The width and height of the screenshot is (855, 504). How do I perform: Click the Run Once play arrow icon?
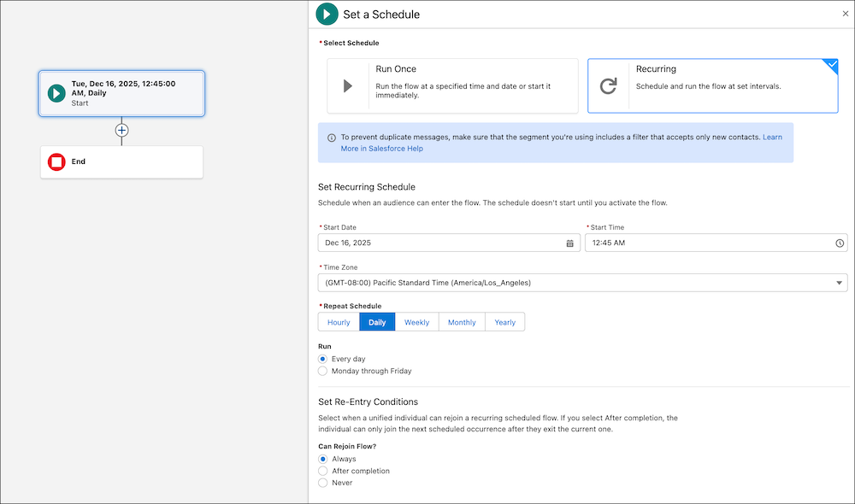point(348,86)
